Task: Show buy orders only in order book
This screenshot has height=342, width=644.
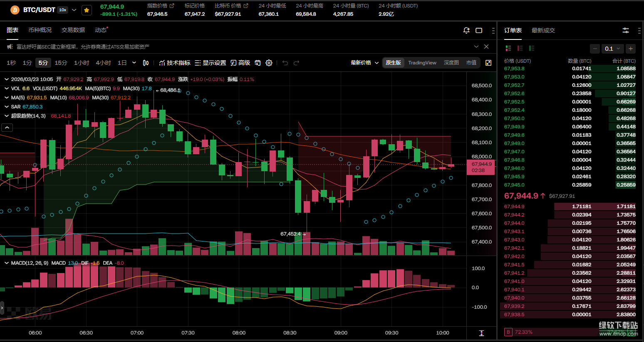Action: pyautogui.click(x=531, y=49)
